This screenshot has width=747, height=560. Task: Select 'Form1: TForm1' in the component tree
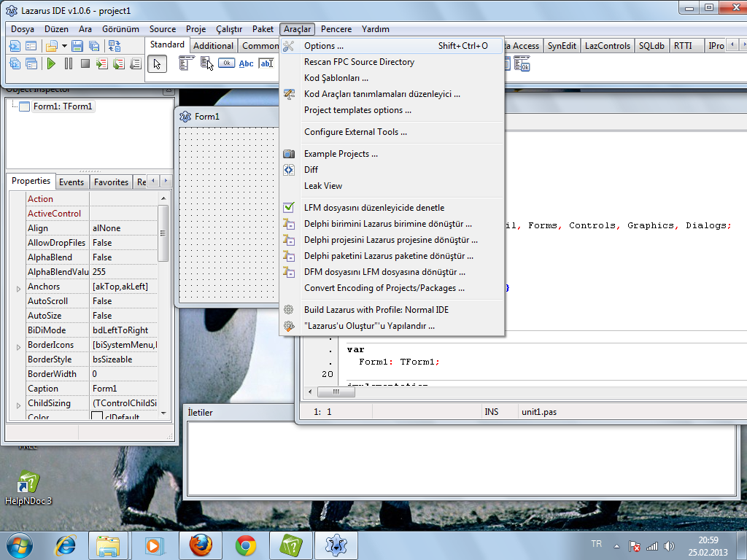[63, 106]
